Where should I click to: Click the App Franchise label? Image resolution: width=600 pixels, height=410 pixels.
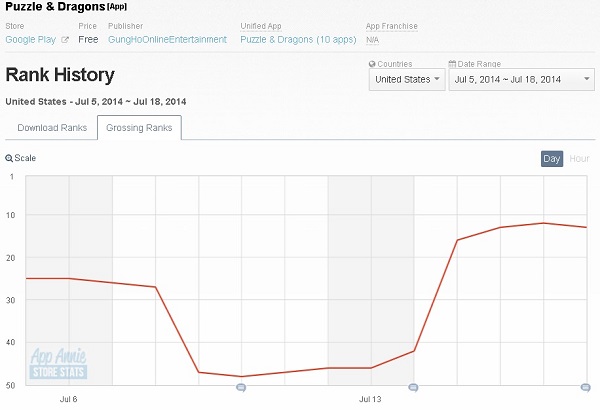(x=391, y=26)
